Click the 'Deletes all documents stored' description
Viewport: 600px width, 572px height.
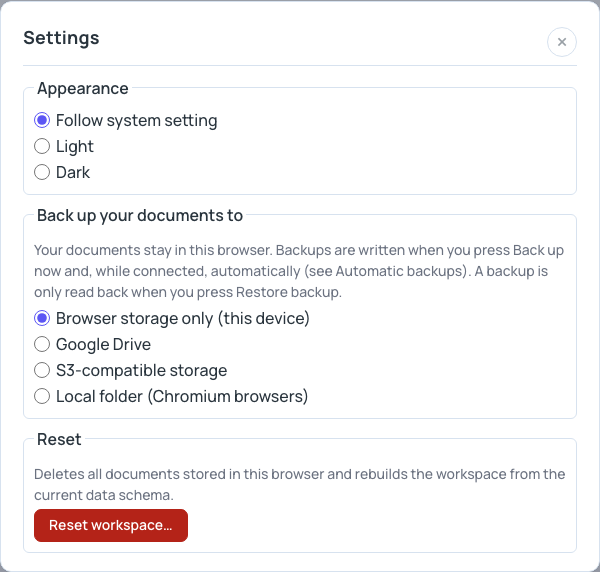(x=300, y=485)
